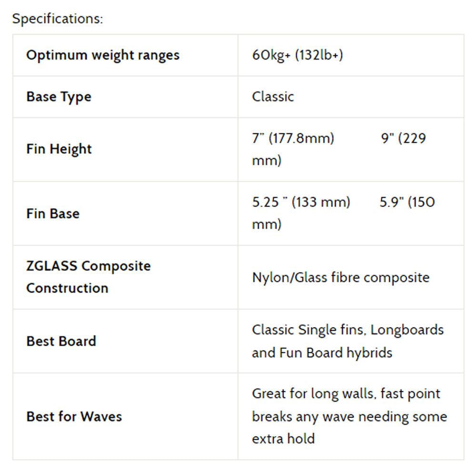Click the Classic Single fins, Longboards line
Screen dimensions: 476x476
pyautogui.click(x=347, y=330)
